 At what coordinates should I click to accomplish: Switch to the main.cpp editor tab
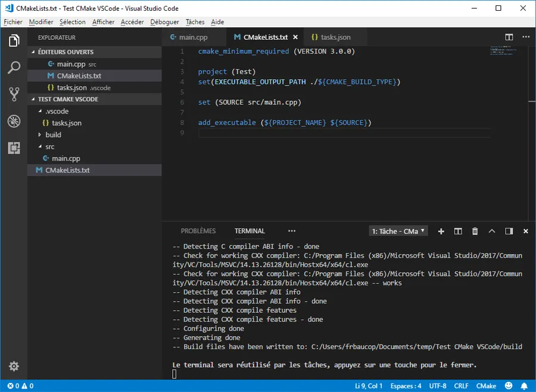coord(194,37)
